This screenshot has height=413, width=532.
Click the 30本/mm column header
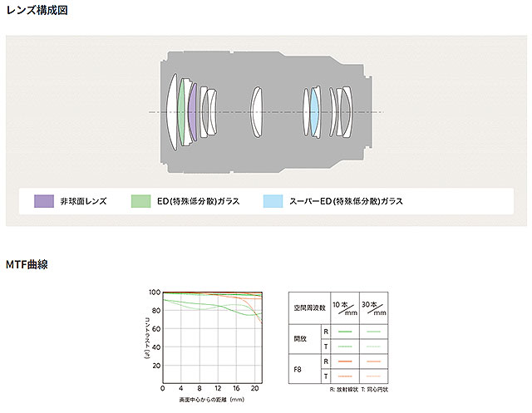(373, 307)
